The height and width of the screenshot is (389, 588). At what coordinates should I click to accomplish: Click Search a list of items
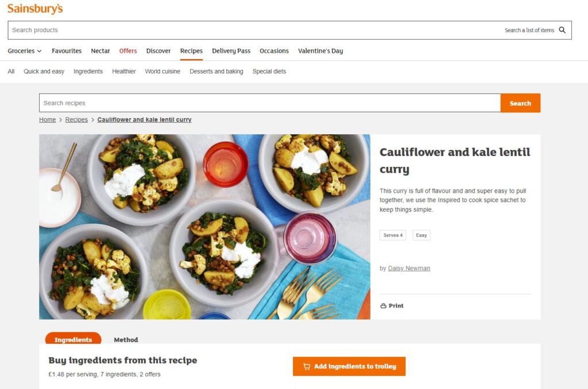[x=529, y=30]
